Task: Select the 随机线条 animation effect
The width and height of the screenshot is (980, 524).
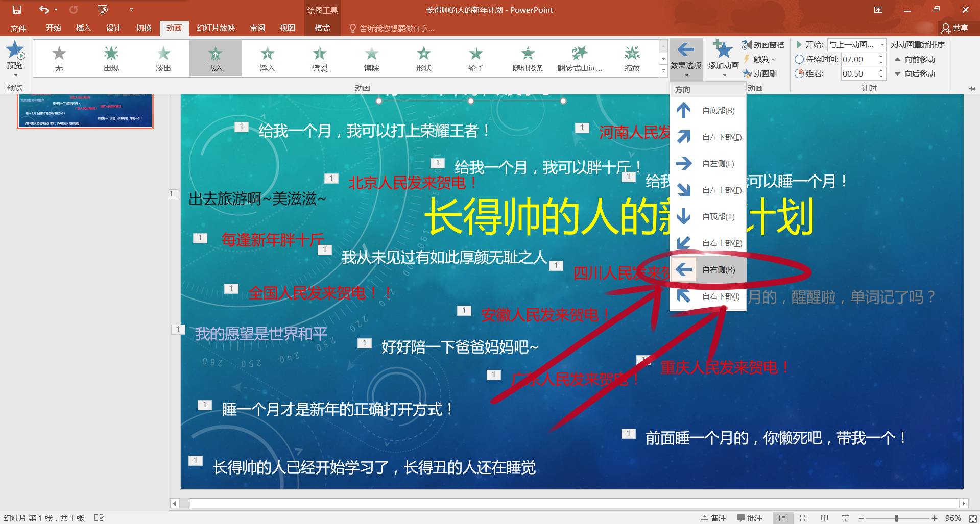Action: (528, 59)
